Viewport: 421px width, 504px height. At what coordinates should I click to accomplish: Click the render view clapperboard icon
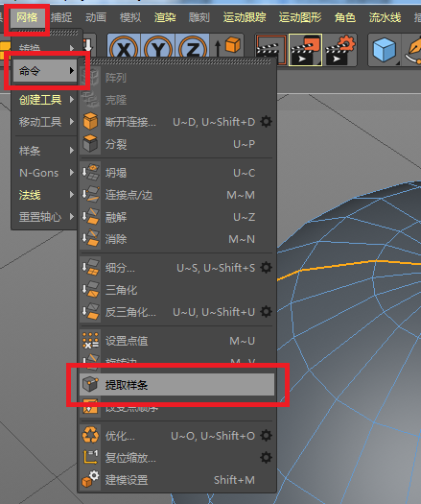pos(271,50)
